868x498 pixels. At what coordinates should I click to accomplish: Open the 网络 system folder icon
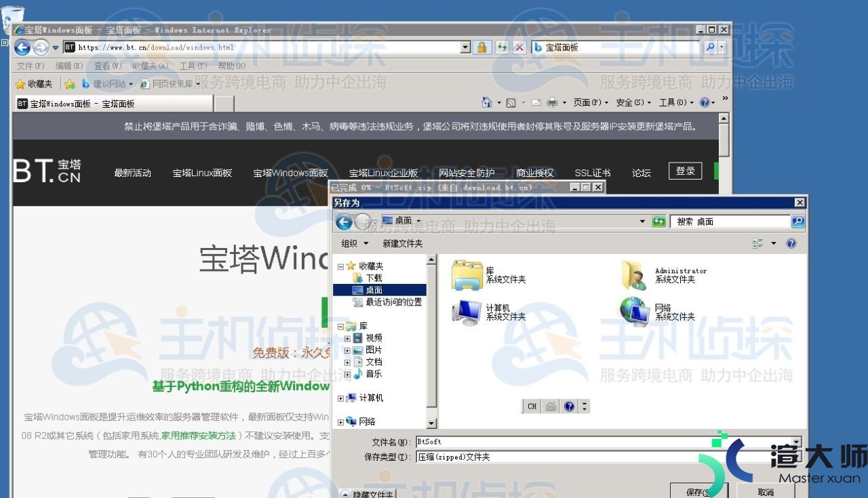[635, 312]
